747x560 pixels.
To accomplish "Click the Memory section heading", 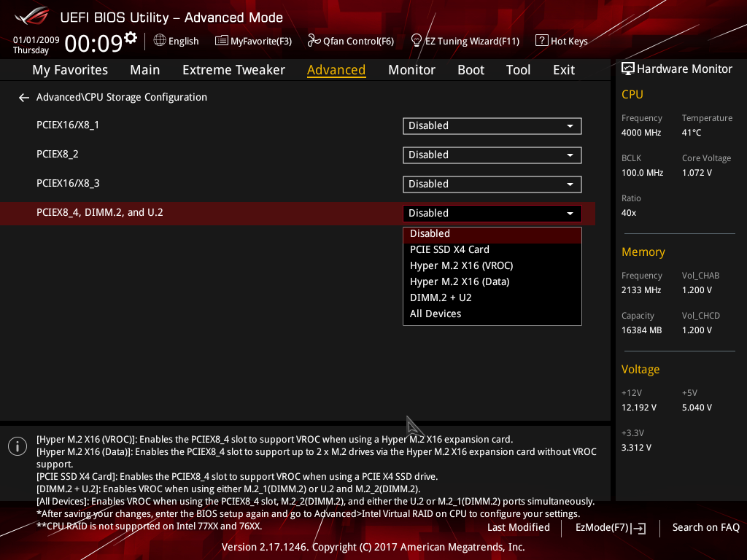I will [643, 252].
